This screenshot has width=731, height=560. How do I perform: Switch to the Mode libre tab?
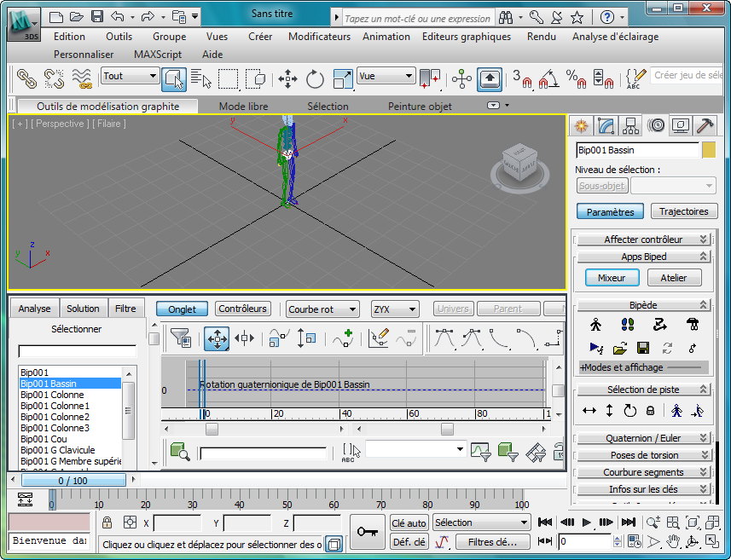pyautogui.click(x=243, y=107)
